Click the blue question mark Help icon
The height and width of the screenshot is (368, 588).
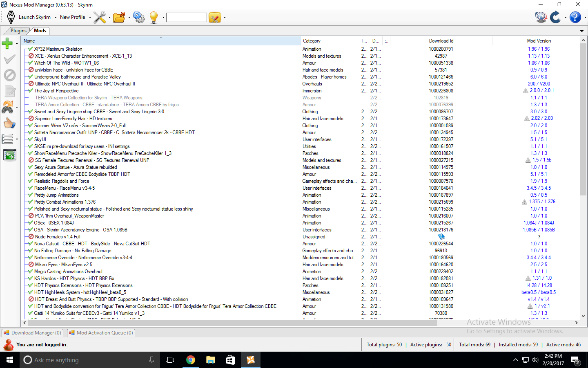click(x=575, y=17)
